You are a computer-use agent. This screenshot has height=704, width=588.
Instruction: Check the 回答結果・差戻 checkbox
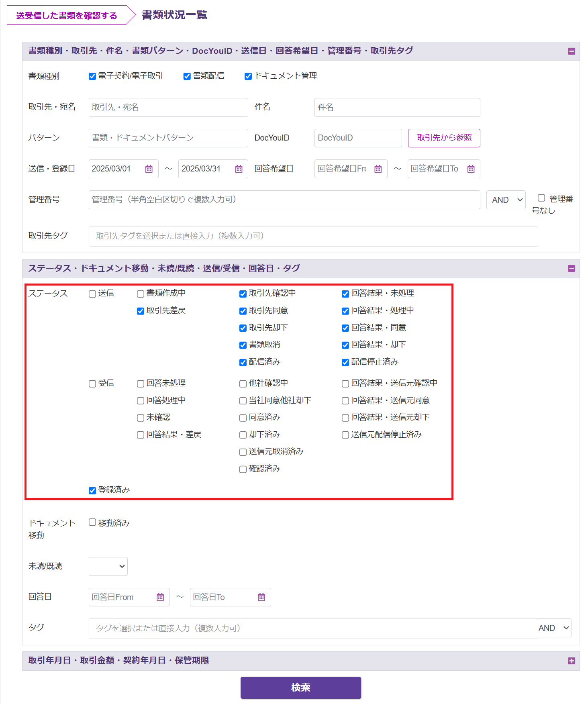pos(141,435)
